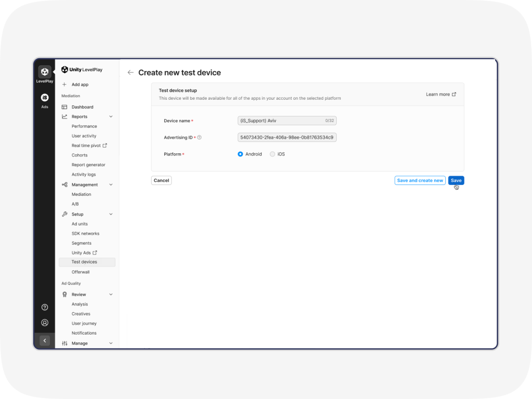Image resolution: width=532 pixels, height=399 pixels.
Task: Click the Review badge icon
Action: [x=63, y=294]
